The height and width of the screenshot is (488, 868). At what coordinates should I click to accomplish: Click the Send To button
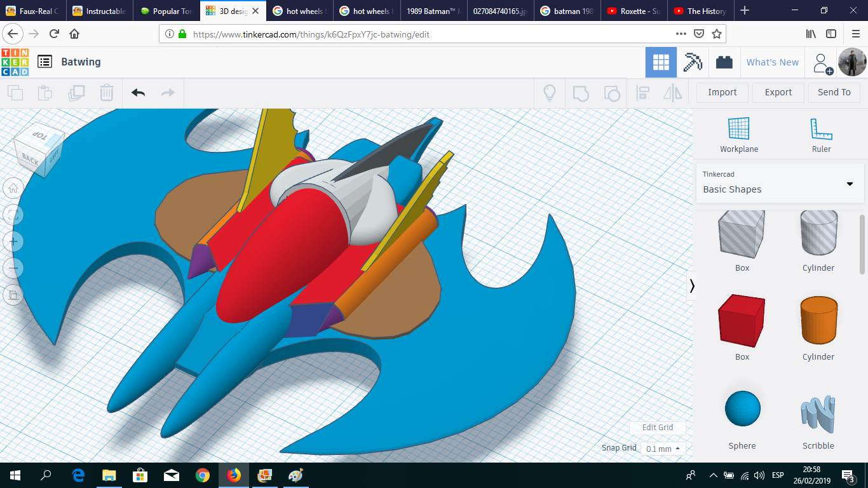[x=834, y=93]
